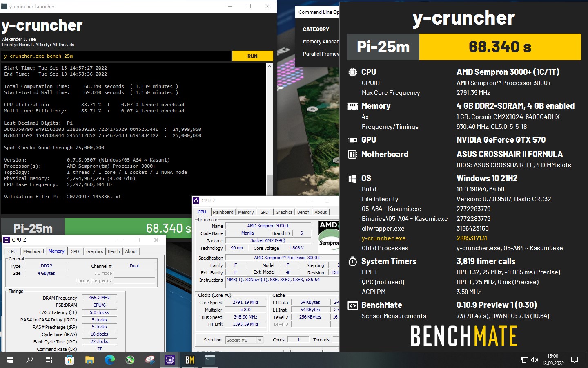Click the BenchMate code-bracket icon
The image size is (588, 368).
[352, 305]
